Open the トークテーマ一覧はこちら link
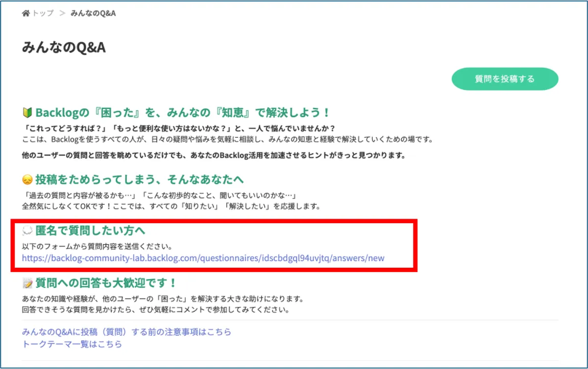 72,344
